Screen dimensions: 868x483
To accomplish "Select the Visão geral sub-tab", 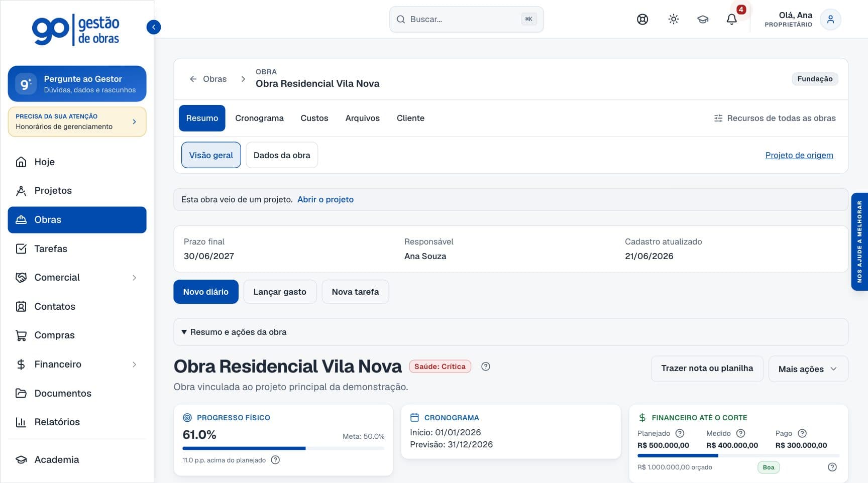I will point(211,155).
